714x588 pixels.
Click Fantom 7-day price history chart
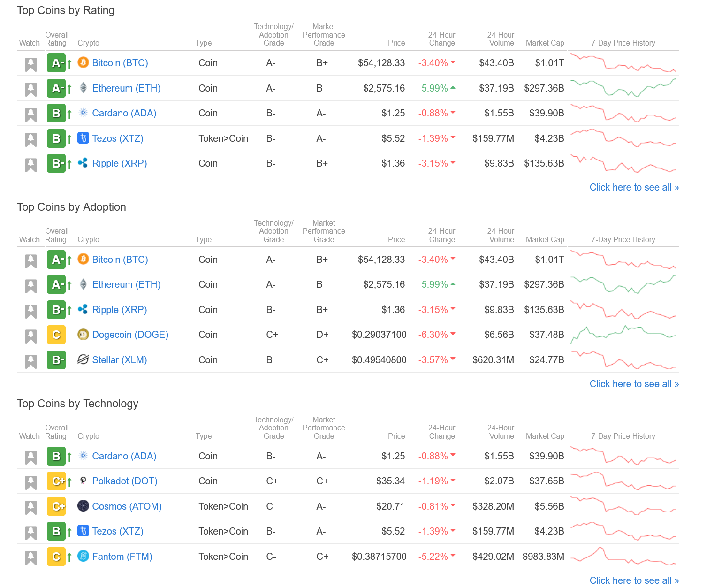tap(623, 557)
